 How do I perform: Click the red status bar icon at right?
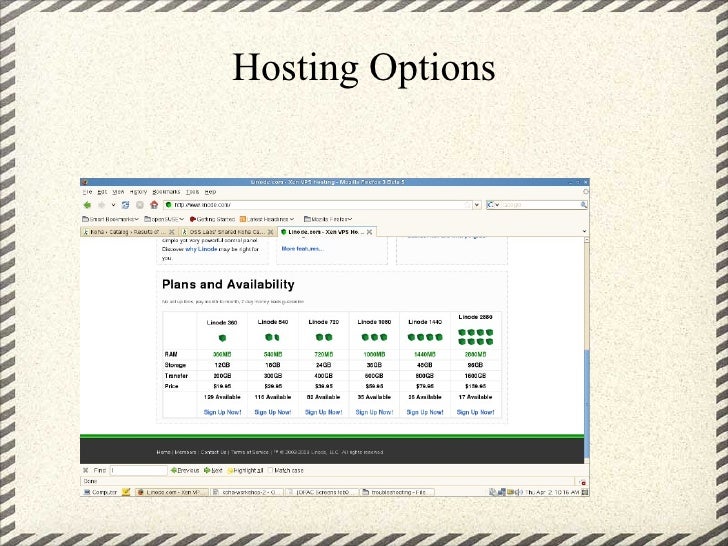click(583, 482)
